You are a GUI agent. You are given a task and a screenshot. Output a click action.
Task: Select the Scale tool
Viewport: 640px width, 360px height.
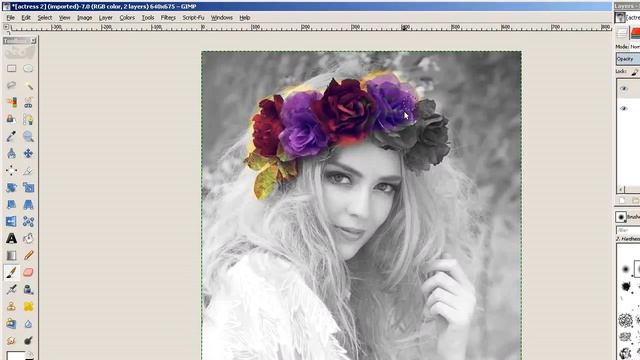click(28, 187)
